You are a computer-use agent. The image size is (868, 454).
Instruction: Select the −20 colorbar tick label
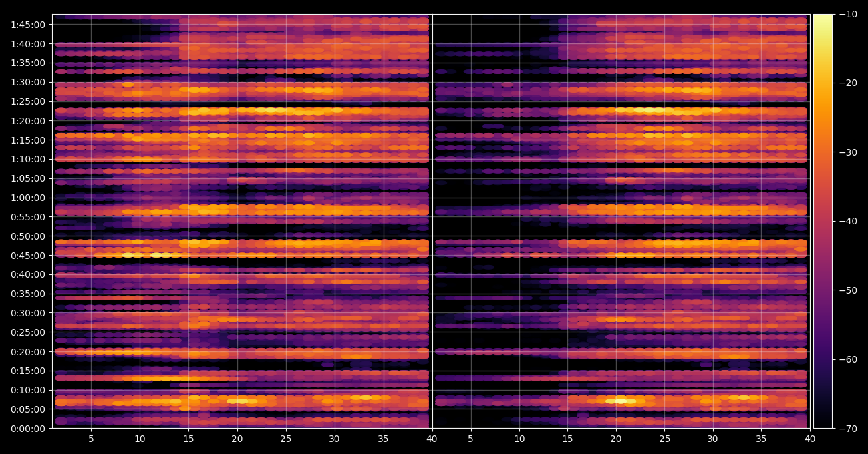pos(847,83)
